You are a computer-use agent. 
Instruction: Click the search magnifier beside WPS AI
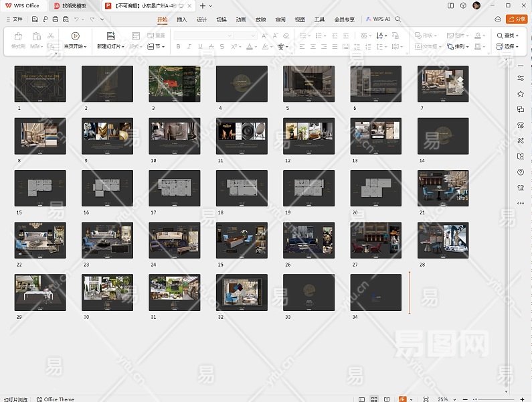pyautogui.click(x=398, y=19)
